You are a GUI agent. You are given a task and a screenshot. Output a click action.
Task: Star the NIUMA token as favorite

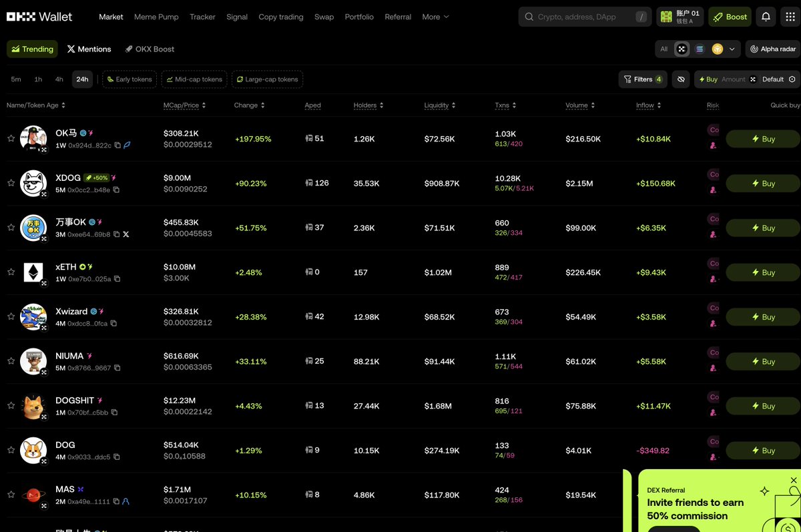(x=11, y=361)
